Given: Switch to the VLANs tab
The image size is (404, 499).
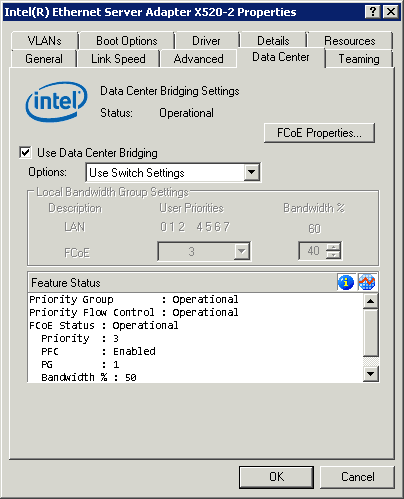Looking at the screenshot, I should tap(45, 41).
